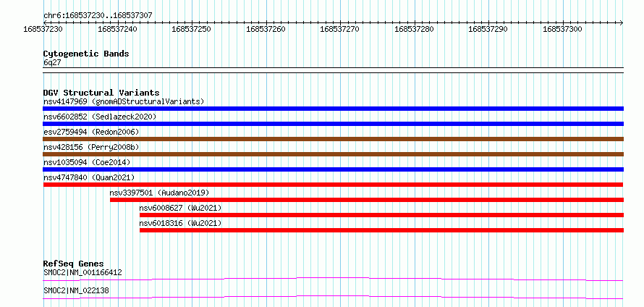Screen dimensions: 644x307
Task: Click the red bar under nsv3397501
Action: (367, 200)
